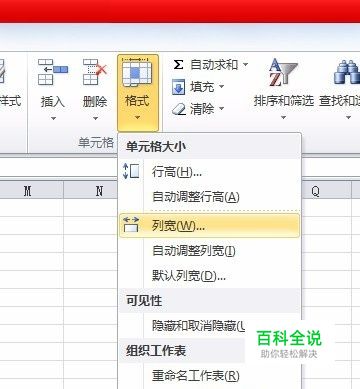Screen dimensions: 360x389
Task: Click the column width icon in menu
Action: 131,225
